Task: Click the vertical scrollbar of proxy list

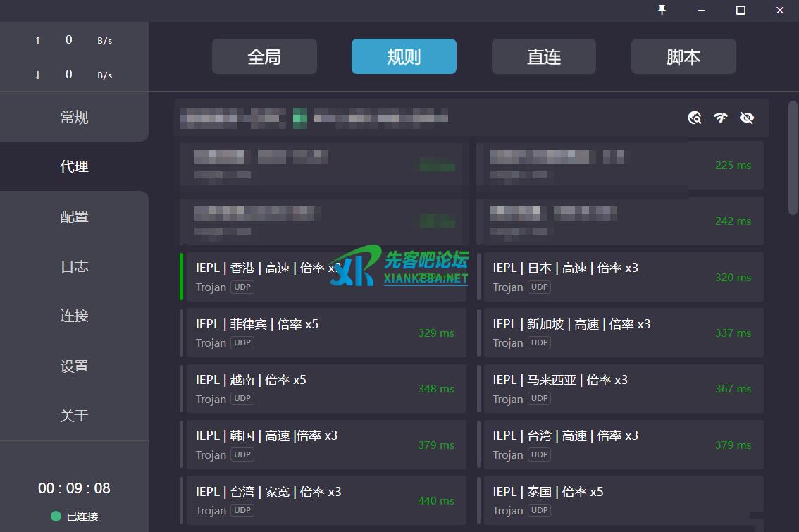Action: coord(793,159)
